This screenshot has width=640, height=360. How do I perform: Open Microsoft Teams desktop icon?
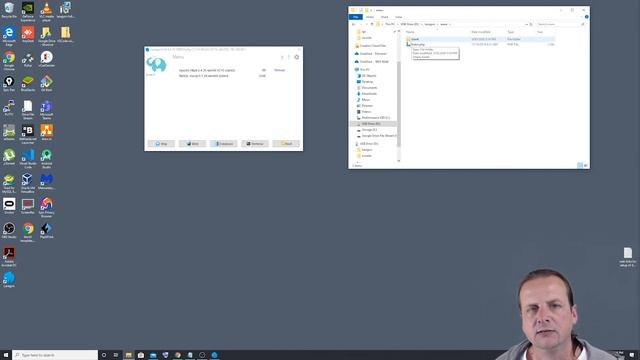point(47,109)
